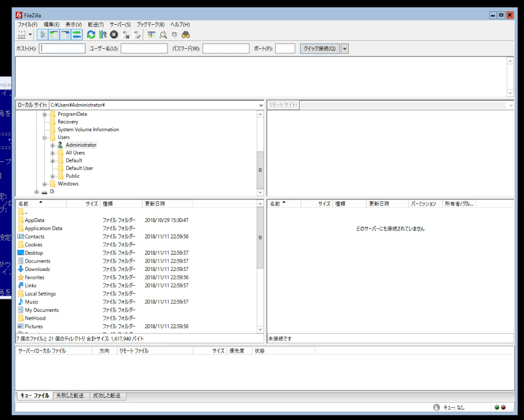
Task: Click the Desktop folder icon
Action: pos(21,253)
